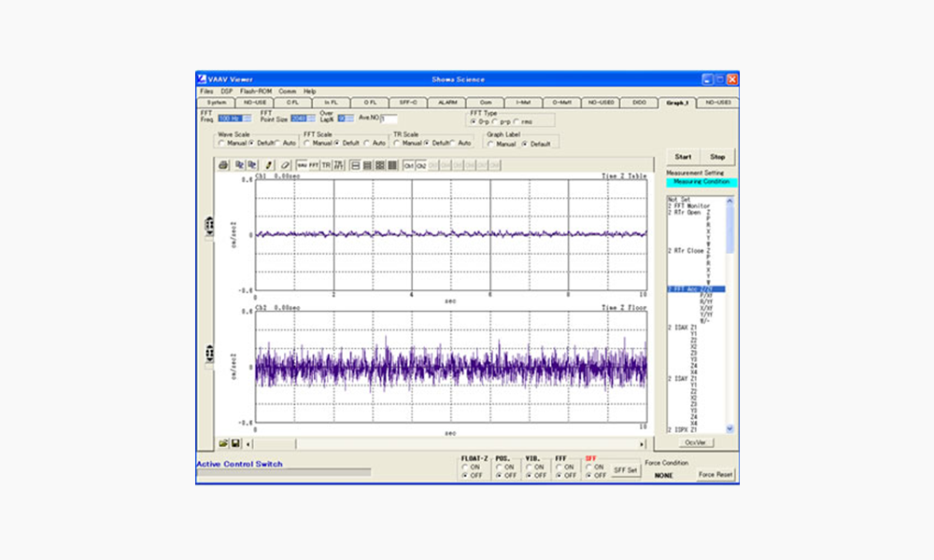Open the Over Lap% dropdown
The image size is (934, 560).
(x=351, y=119)
